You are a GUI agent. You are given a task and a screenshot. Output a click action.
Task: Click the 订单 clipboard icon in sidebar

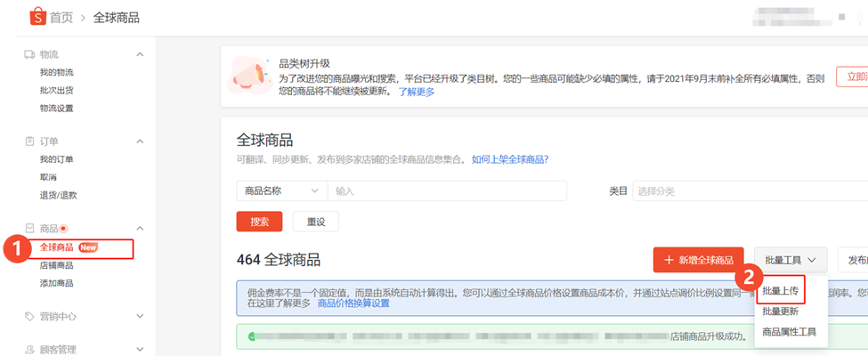pos(29,142)
